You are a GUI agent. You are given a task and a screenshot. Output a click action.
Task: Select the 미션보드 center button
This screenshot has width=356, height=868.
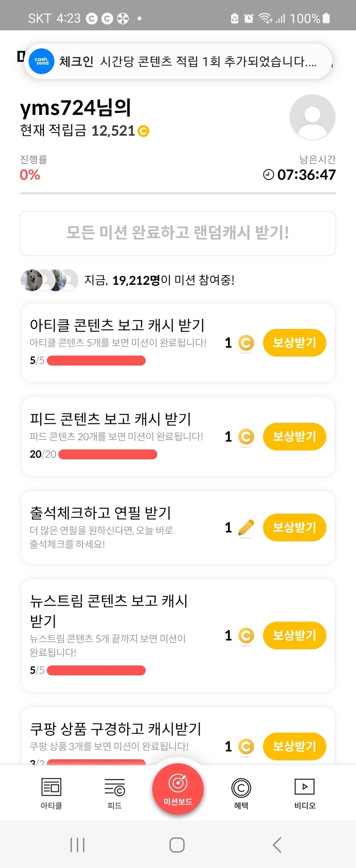tap(178, 789)
